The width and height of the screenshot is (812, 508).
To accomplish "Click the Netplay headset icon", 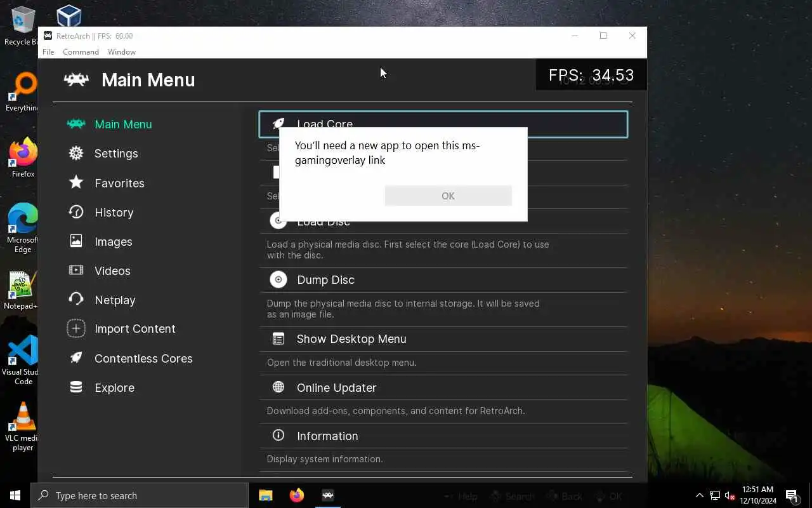I will click(x=76, y=300).
